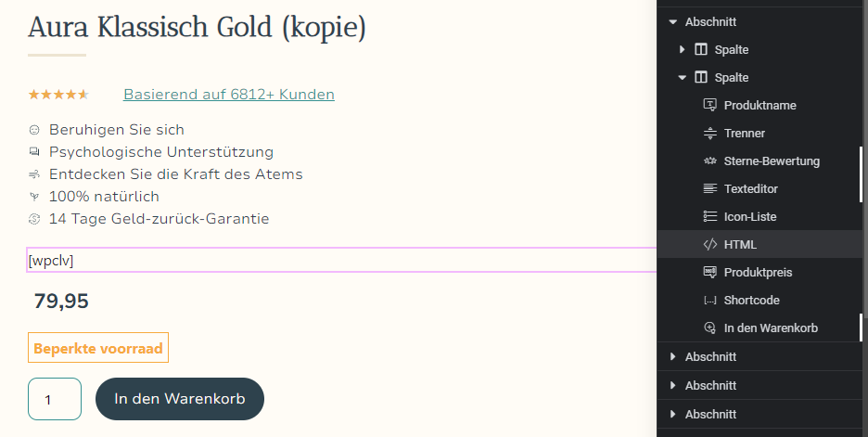Click the Aura Klassisch Gold product title

coord(197,28)
